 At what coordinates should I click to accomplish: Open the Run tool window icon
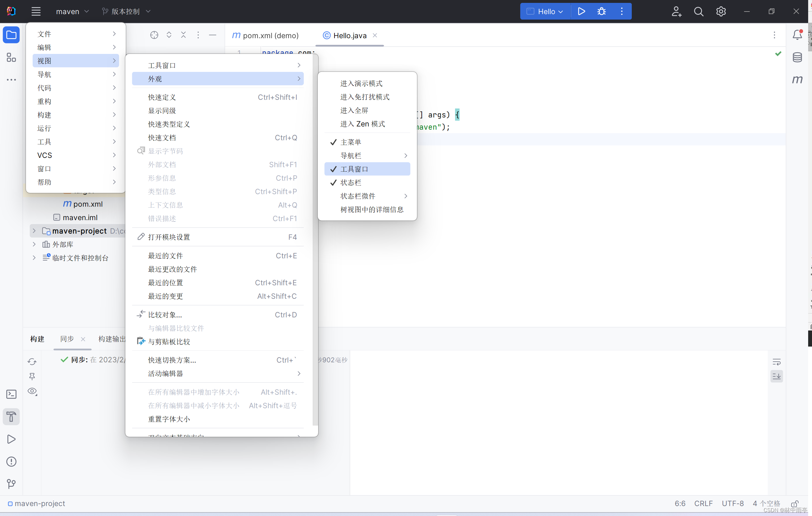click(x=11, y=439)
